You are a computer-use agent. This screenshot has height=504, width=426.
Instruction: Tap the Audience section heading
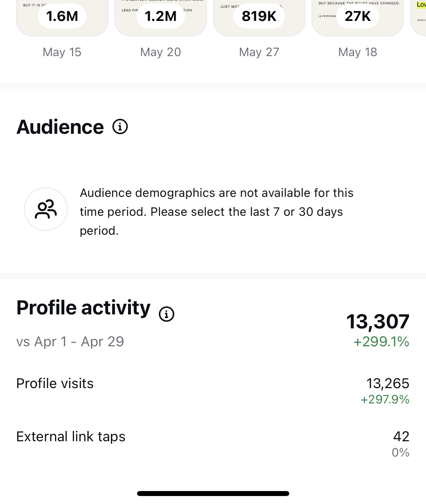(x=60, y=127)
